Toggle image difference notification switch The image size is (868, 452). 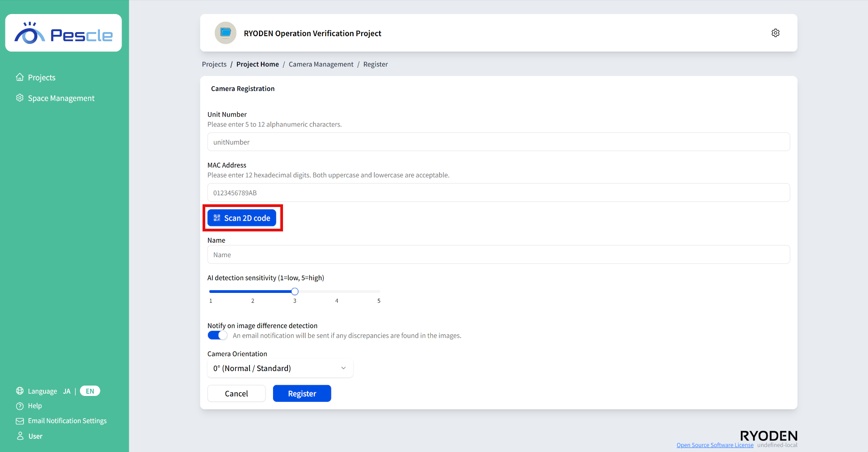click(217, 335)
